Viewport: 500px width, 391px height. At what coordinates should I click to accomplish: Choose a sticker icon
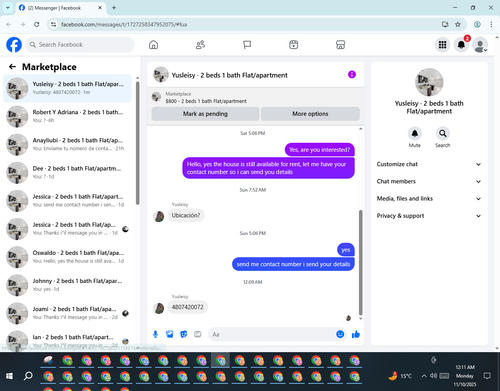coord(184,334)
